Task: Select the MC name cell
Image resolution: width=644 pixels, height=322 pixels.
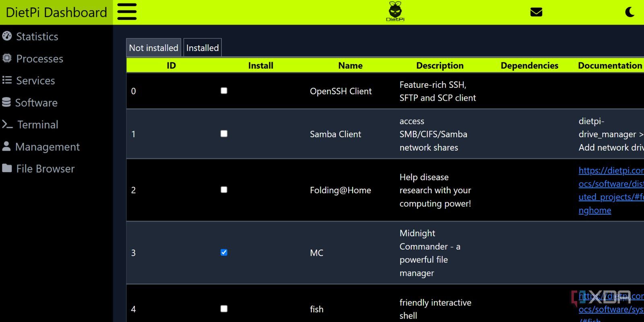Action: (317, 253)
